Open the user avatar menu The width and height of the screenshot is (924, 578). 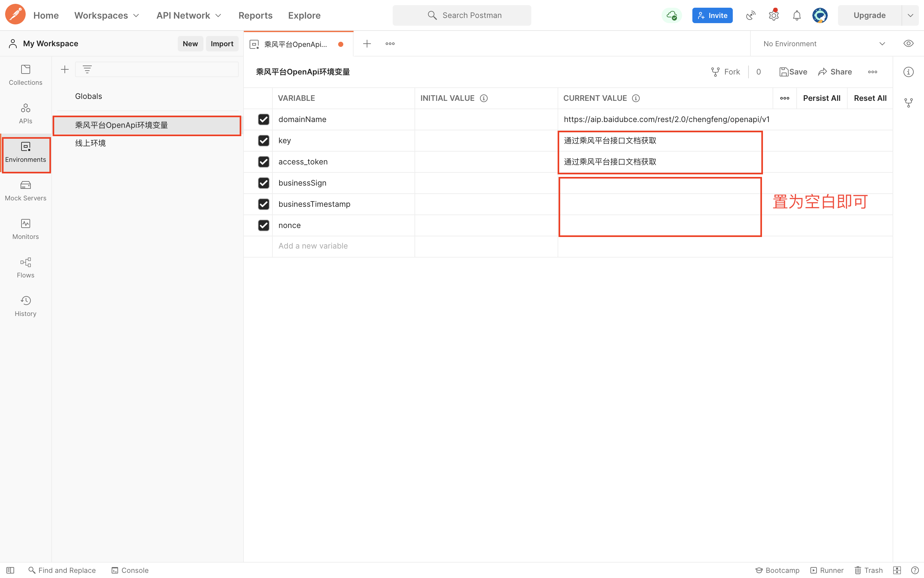820,15
